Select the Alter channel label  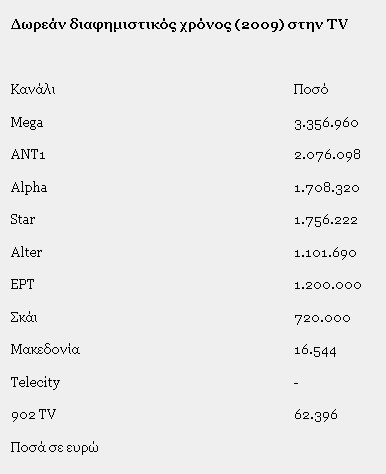[26, 252]
